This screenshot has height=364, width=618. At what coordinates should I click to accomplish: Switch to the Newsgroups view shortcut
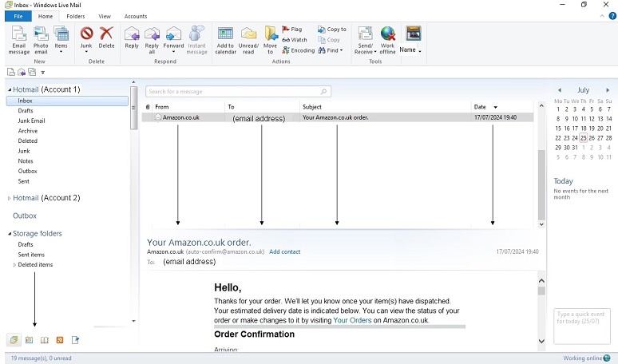click(75, 340)
